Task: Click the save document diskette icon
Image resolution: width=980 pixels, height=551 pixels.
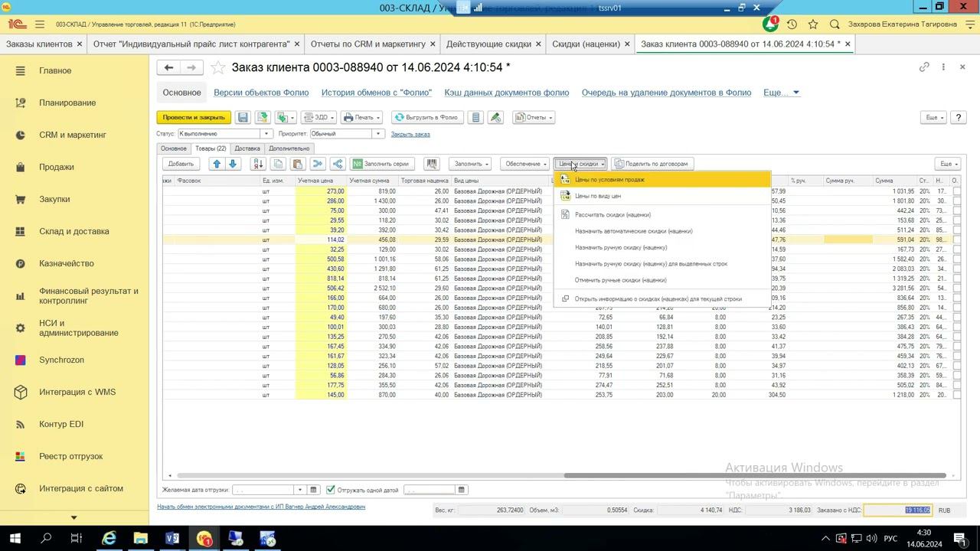Action: [x=243, y=118]
